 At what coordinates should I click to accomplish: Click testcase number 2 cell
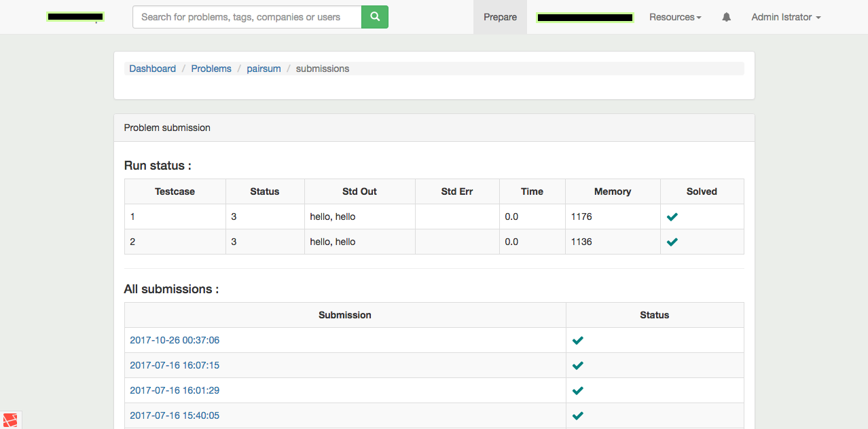pyautogui.click(x=175, y=242)
